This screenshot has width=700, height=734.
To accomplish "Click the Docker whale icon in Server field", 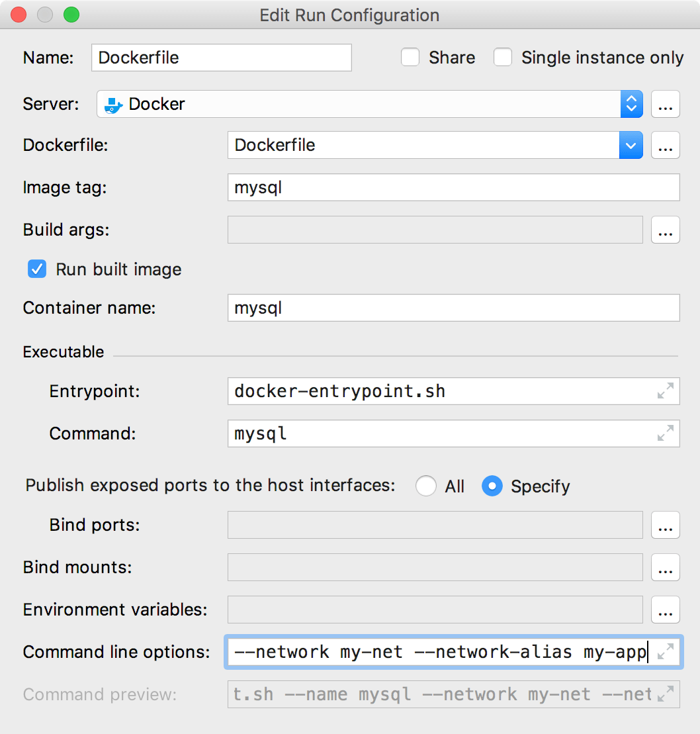I will tap(113, 105).
